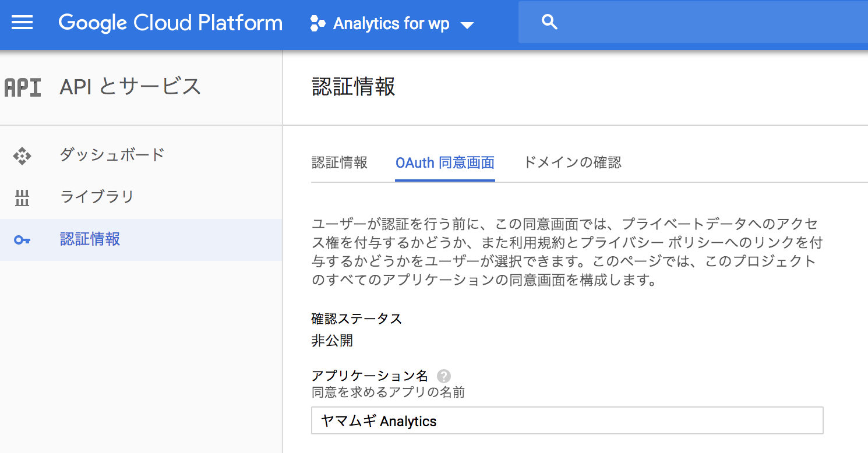868x453 pixels.
Task: Open the ドメインの確認 tab
Action: [573, 162]
